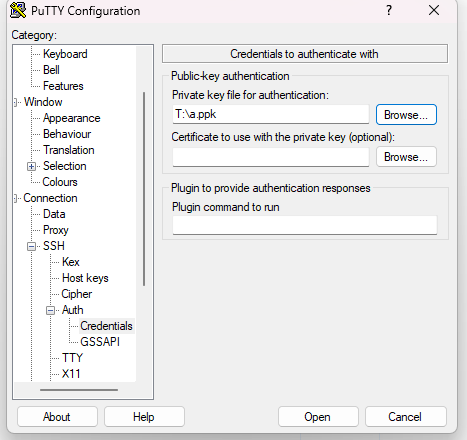Screen dimensions: 467x440
Task: Select Host keys in the tree
Action: click(85, 278)
